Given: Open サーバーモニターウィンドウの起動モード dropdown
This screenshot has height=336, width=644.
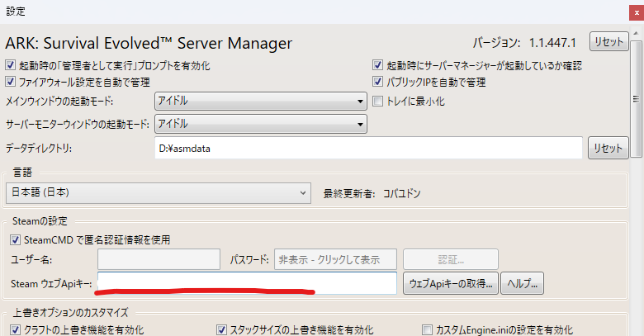Looking at the screenshot, I should pos(261,124).
